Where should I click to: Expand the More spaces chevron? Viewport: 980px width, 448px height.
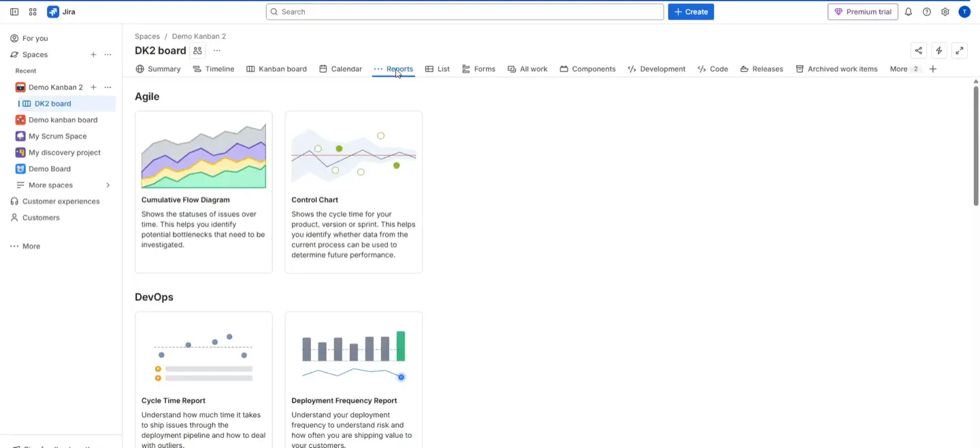coord(108,185)
